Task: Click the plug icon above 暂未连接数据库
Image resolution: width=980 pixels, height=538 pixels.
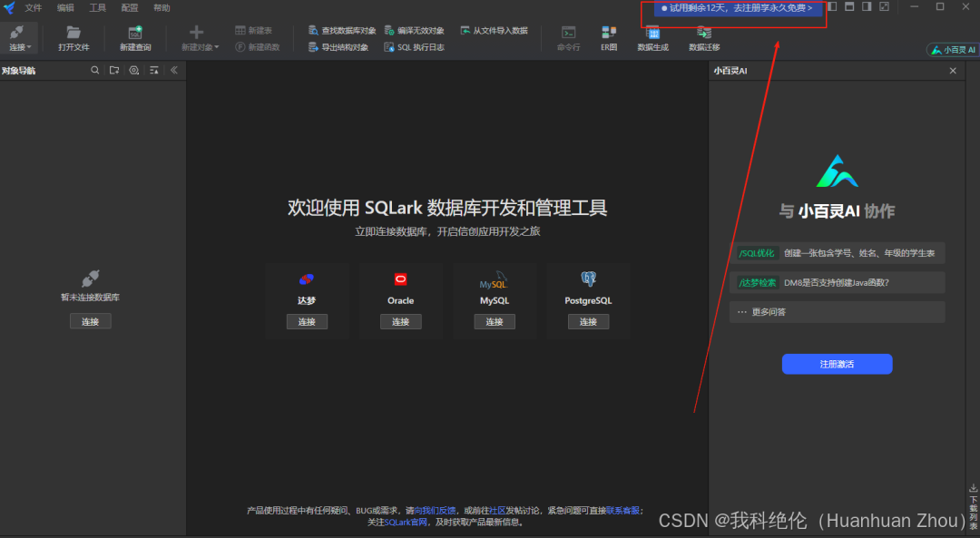Action: coord(90,278)
